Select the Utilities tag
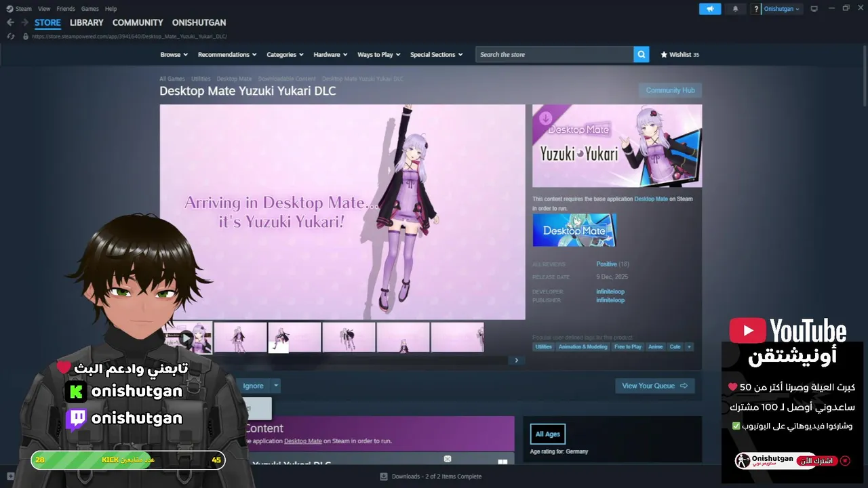This screenshot has width=868, height=488. click(x=544, y=346)
